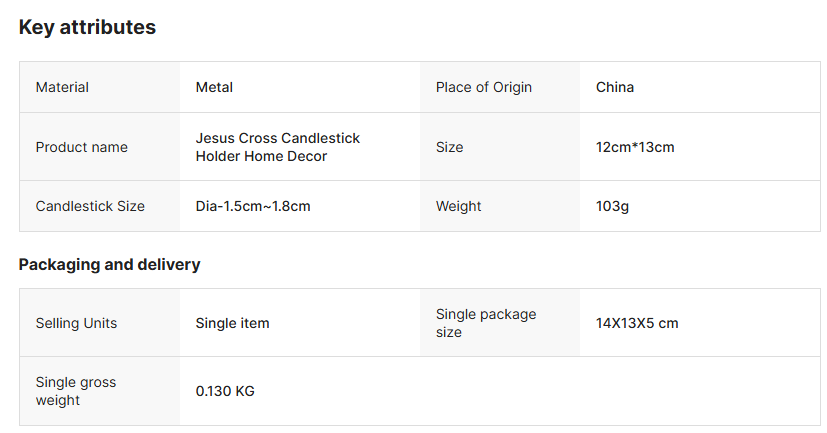Select the 0.130 KG value
Image resolution: width=827 pixels, height=433 pixels.
tap(225, 391)
